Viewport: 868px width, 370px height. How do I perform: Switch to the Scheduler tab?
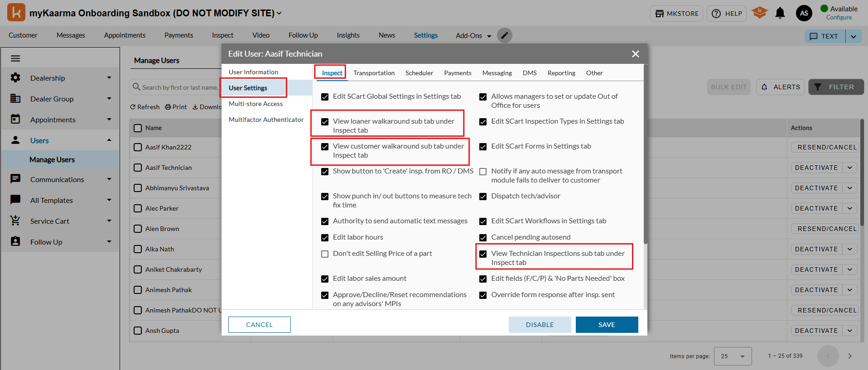pos(419,73)
